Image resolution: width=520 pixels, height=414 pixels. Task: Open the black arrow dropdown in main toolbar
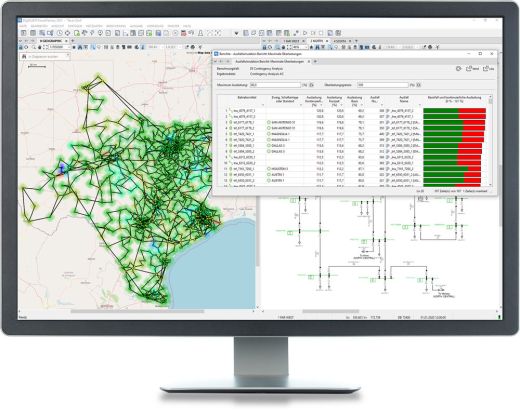click(x=236, y=33)
